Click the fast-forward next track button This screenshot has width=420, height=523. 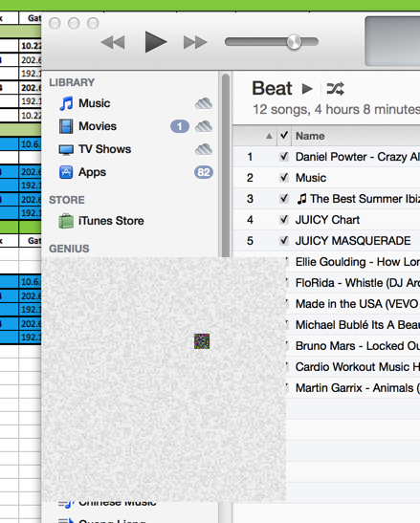(x=195, y=42)
